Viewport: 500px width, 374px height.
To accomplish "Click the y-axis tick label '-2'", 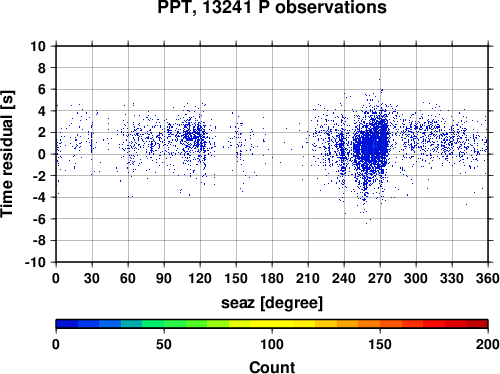I will pyautogui.click(x=40, y=176).
